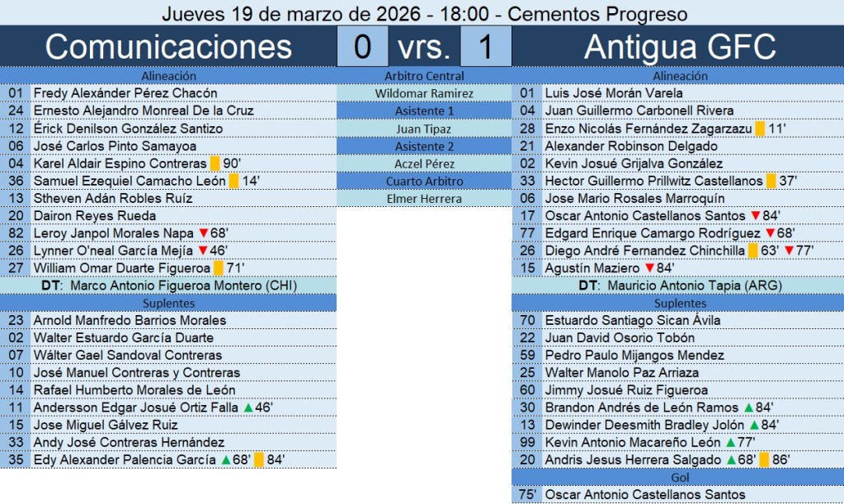The width and height of the screenshot is (844, 504).
Task: Click yellow card beside Andris Jesus Herrera Salgado
Action: (x=764, y=460)
